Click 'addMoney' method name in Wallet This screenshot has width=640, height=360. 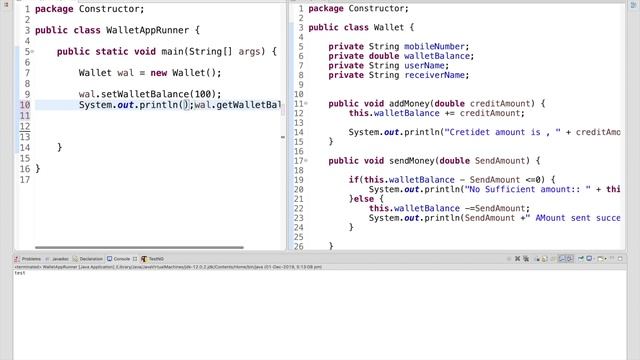tap(409, 104)
